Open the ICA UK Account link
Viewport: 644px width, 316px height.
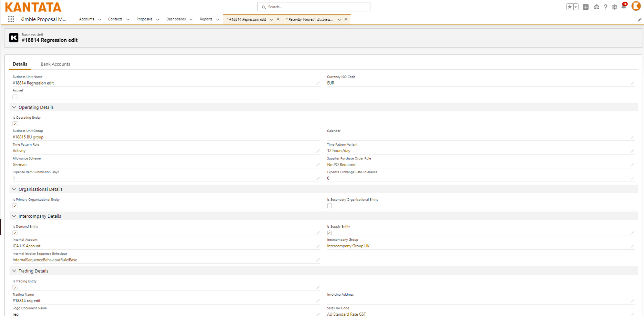[x=27, y=246]
